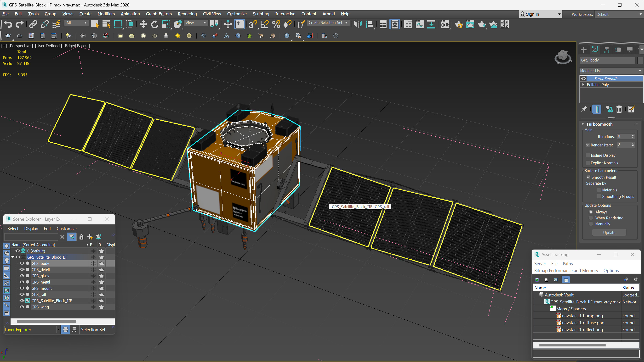Click Pin Stack icon
This screenshot has width=644, height=362.
584,109
